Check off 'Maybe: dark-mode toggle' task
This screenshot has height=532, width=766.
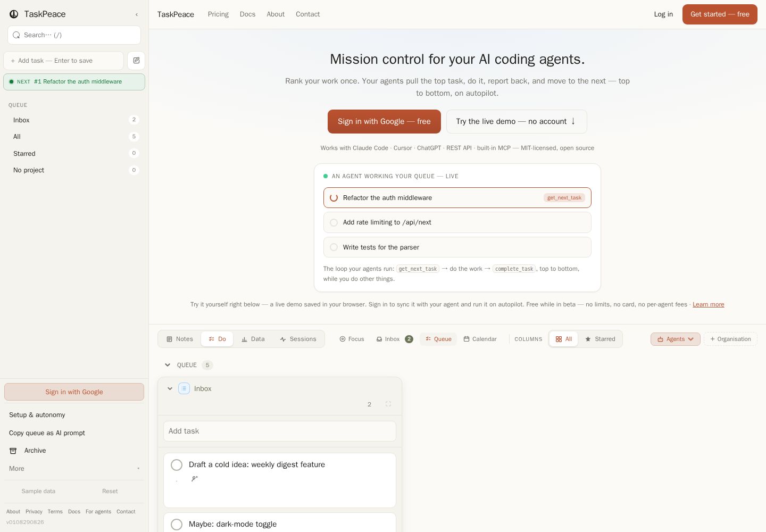177,525
